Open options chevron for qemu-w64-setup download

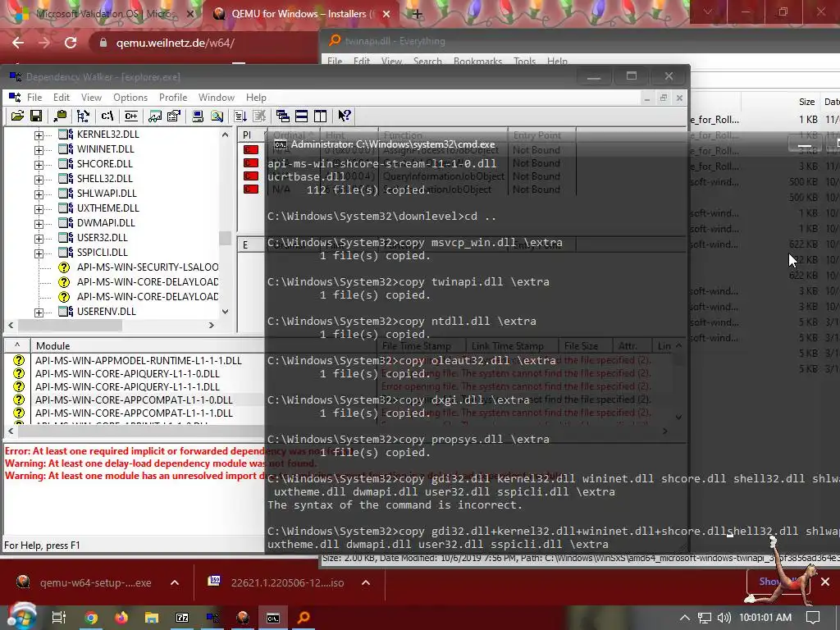[175, 582]
